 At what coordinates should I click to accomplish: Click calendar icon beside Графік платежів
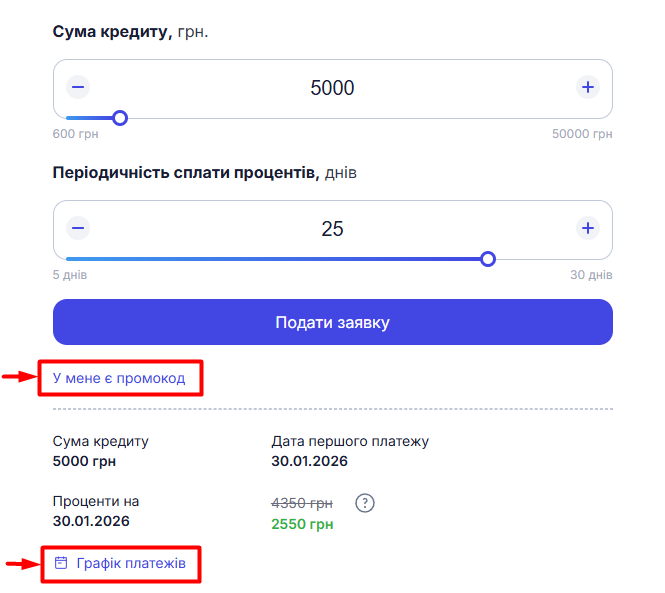61,564
